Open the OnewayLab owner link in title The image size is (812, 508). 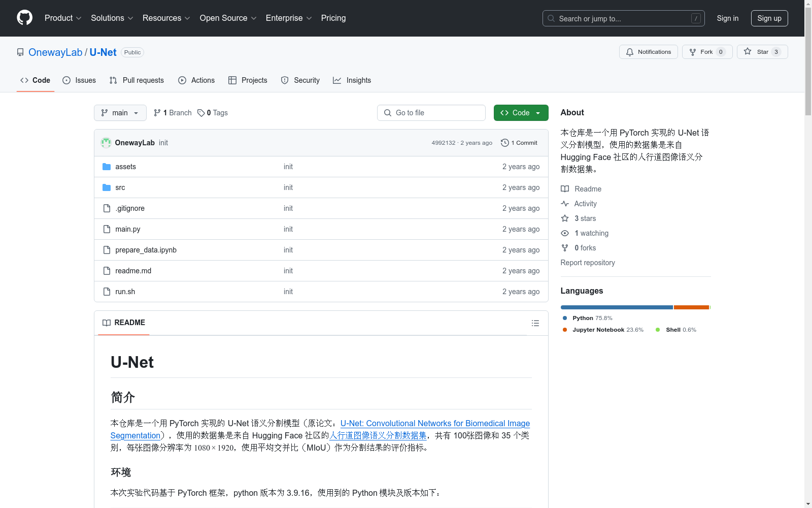click(x=55, y=52)
